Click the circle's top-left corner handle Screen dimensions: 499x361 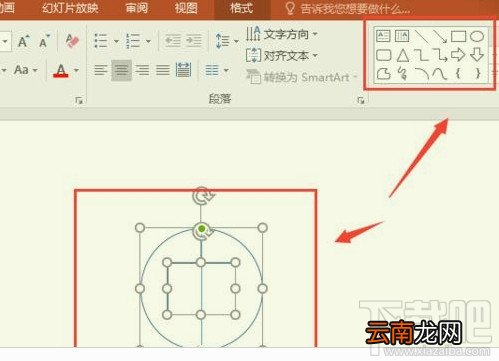[x=140, y=228]
